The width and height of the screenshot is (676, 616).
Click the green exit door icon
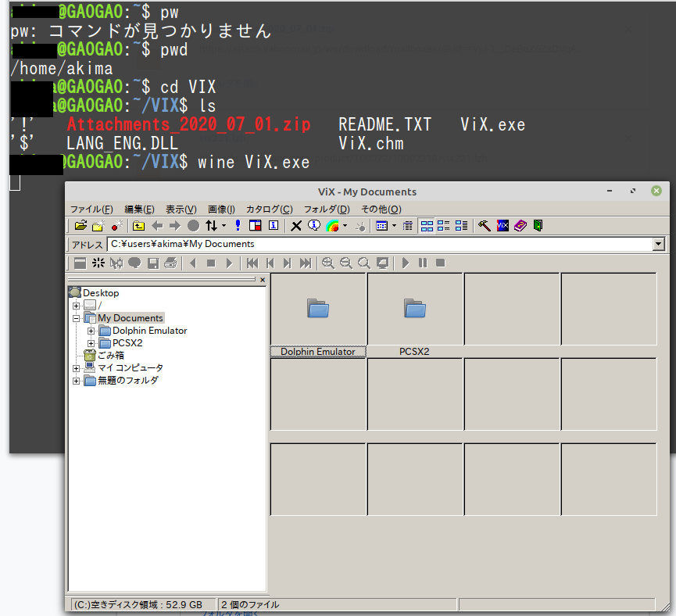coord(538,226)
